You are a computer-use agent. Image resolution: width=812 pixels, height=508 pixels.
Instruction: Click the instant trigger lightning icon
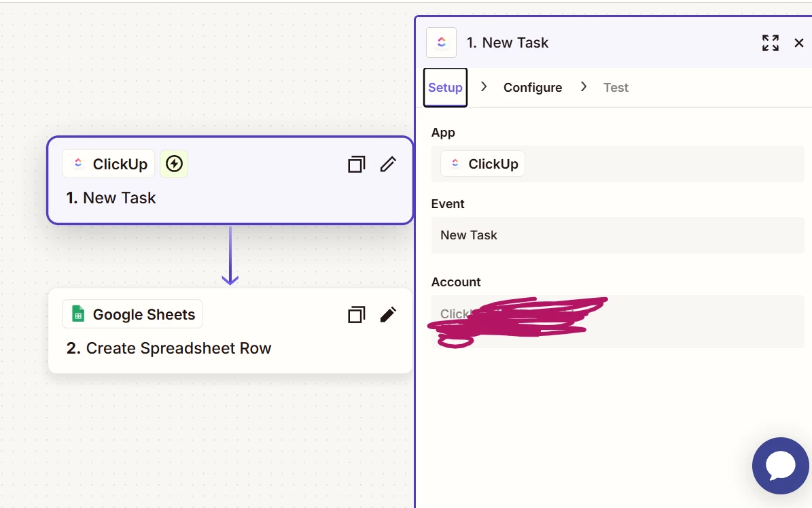point(174,164)
